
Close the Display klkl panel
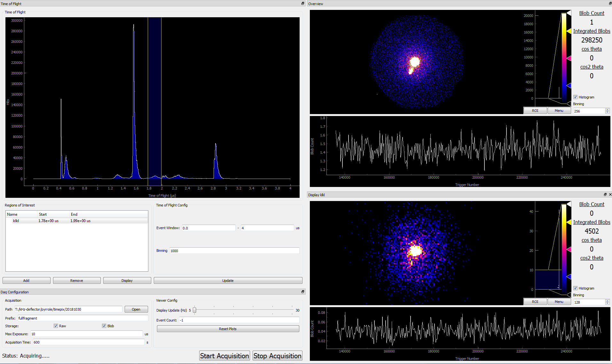click(x=610, y=195)
